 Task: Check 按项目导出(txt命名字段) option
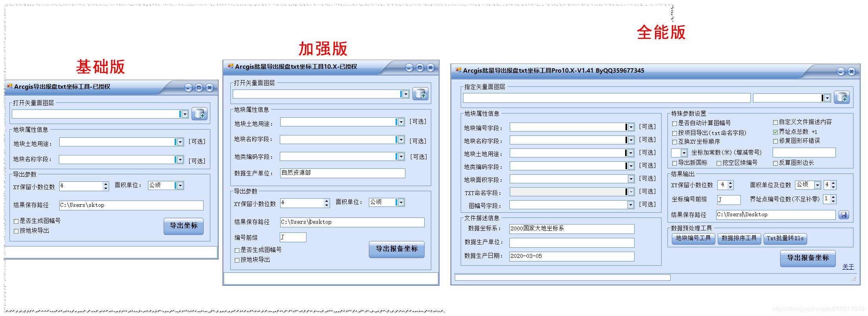coord(675,133)
